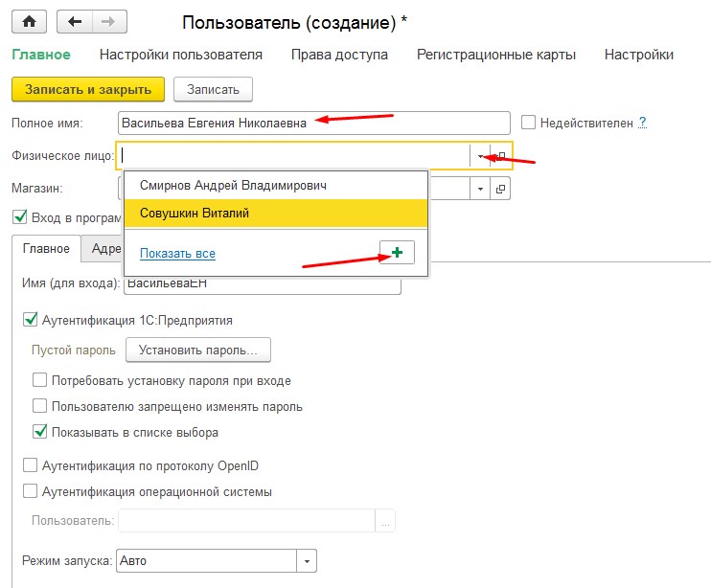
Task: Choose Совушкин Виталий from list
Action: point(276,213)
